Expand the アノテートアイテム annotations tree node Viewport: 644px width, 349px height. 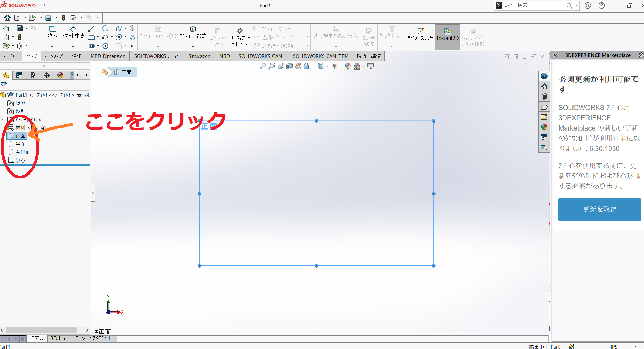(3, 119)
